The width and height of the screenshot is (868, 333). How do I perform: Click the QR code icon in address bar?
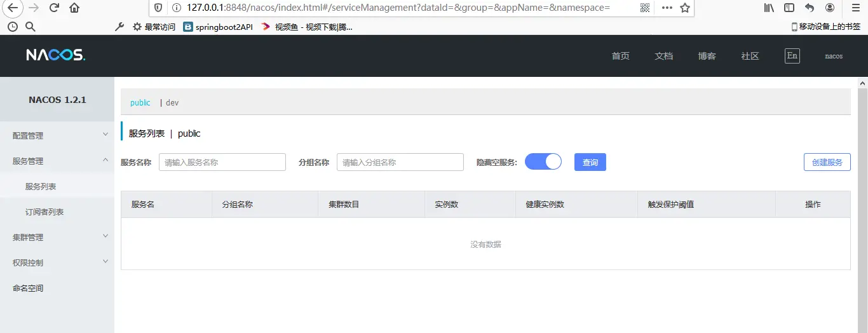645,8
